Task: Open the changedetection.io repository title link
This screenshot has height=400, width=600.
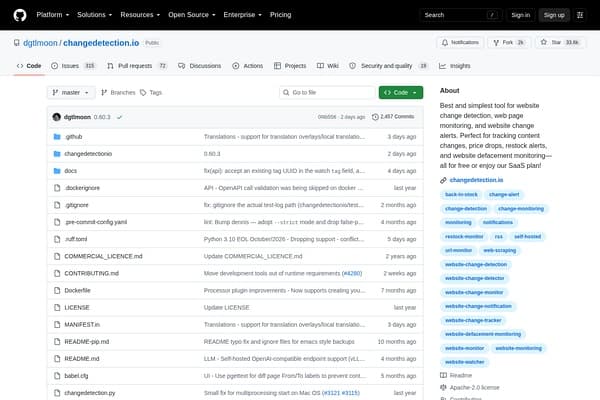Action: 101,43
